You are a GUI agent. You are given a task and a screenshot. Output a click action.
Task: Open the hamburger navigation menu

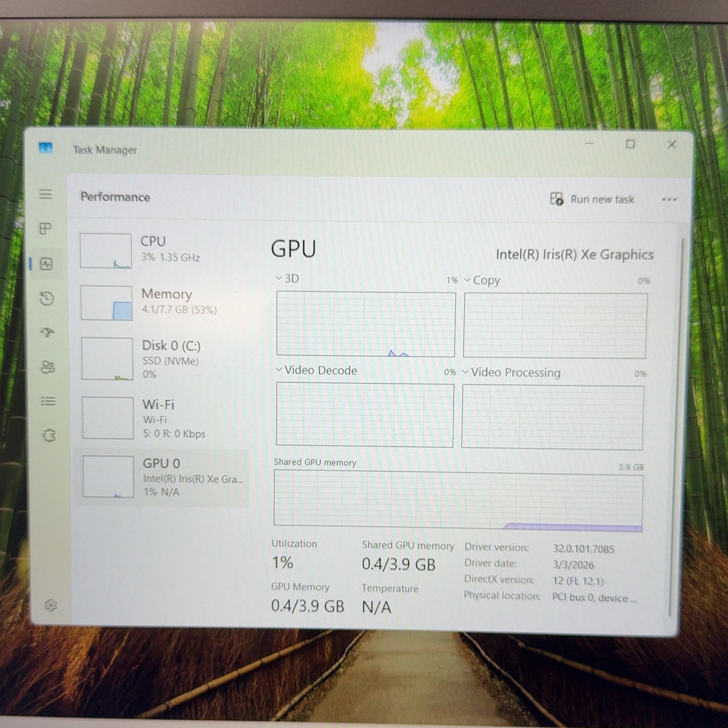tap(45, 194)
